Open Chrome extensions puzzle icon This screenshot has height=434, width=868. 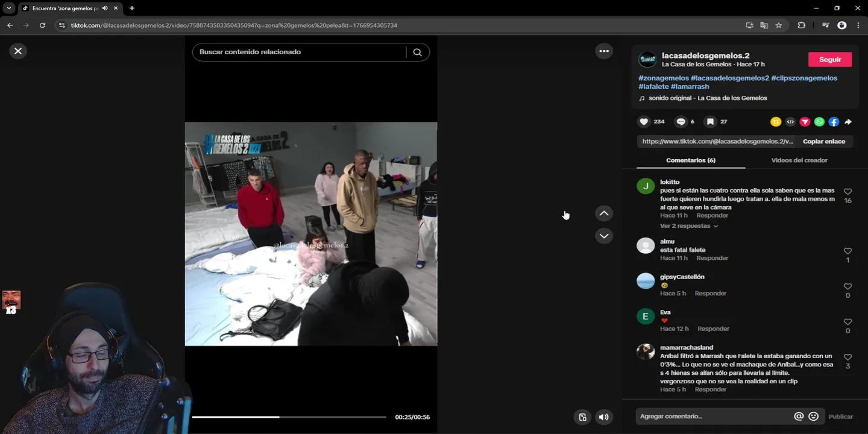point(801,25)
